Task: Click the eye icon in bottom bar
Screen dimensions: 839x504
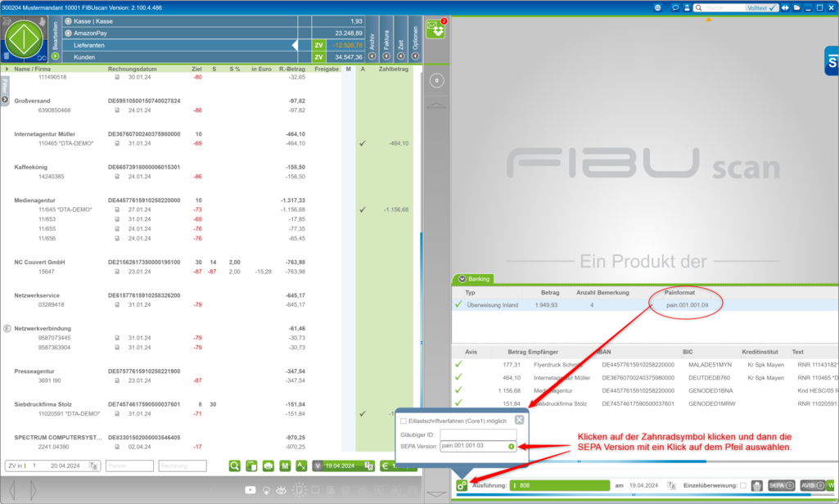Action: click(282, 489)
